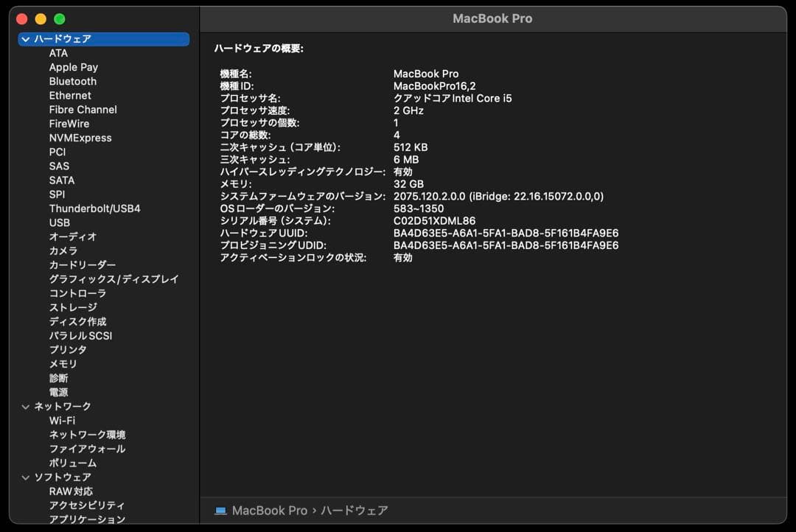This screenshot has height=532, width=796.
Task: Select プリンタ in the sidebar
Action: click(x=68, y=350)
